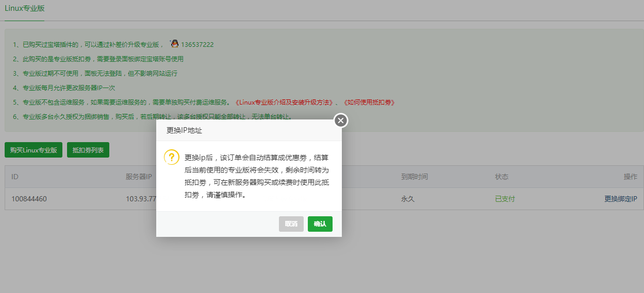Viewport: 644px width, 293px height.
Task: Click the 操作 column header
Action: [x=631, y=177]
